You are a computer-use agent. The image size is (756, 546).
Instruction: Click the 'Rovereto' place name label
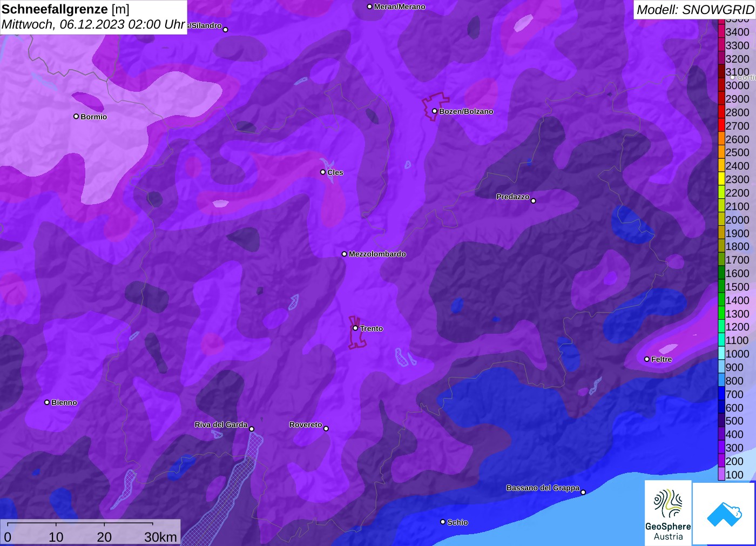(x=306, y=424)
